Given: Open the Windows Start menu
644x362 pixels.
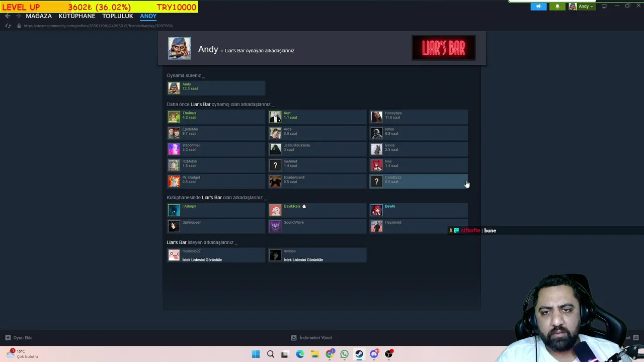Looking at the screenshot, I should pyautogui.click(x=256, y=354).
